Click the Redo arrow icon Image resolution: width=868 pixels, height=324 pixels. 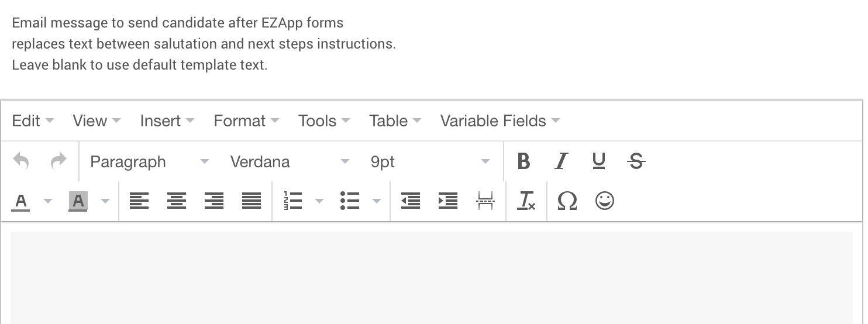coord(58,161)
